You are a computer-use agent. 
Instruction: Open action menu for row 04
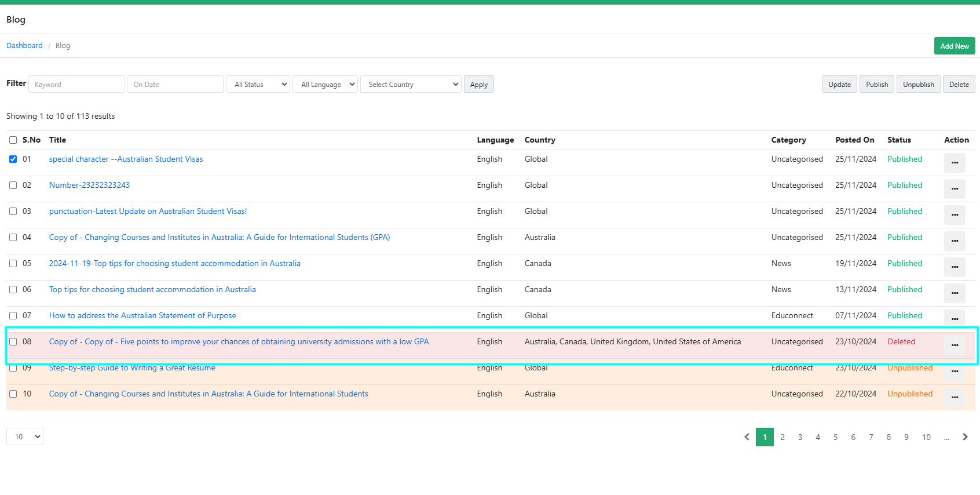point(955,241)
